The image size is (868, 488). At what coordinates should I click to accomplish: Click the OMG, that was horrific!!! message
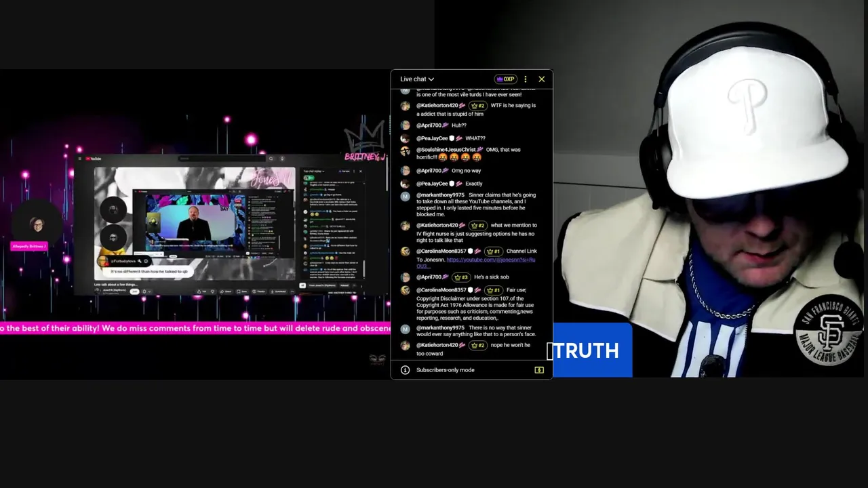click(x=469, y=153)
